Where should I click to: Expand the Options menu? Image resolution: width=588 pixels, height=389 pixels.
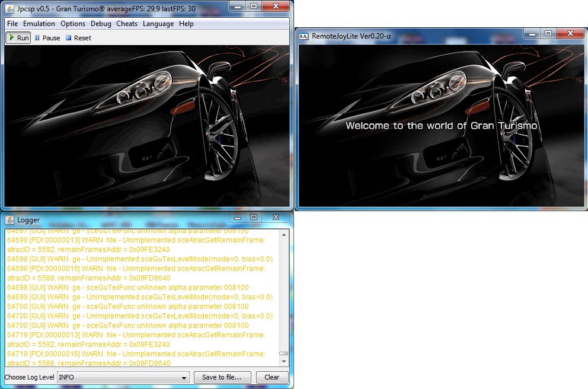pos(73,24)
